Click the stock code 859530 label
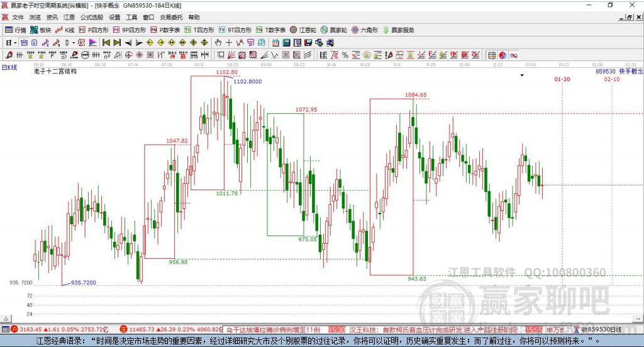 coord(606,71)
